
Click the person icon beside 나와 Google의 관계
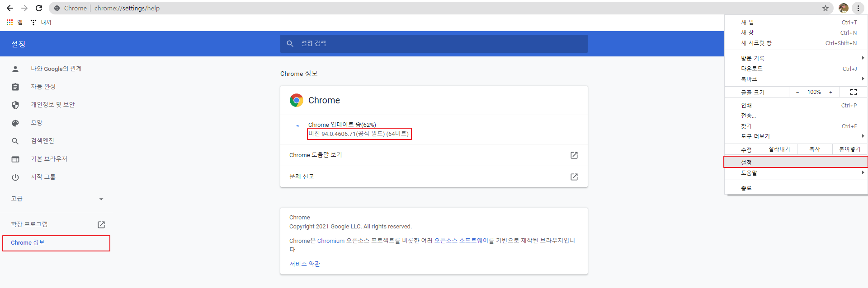(15, 69)
